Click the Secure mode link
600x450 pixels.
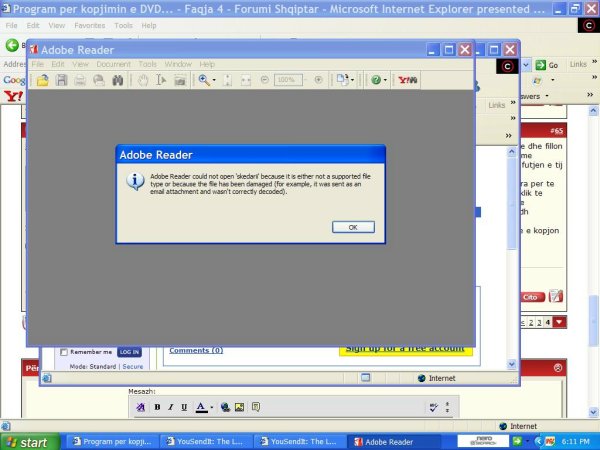pyautogui.click(x=132, y=367)
